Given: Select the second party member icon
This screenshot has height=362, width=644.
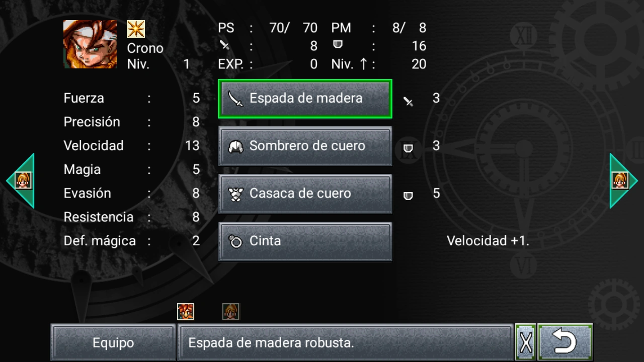Looking at the screenshot, I should (x=231, y=312).
